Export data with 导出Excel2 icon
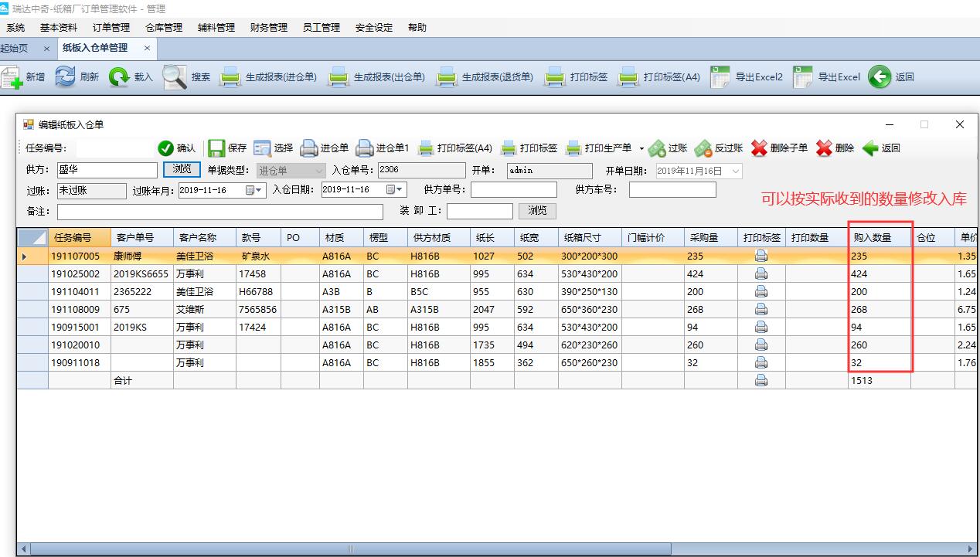This screenshot has height=557, width=980. point(720,76)
